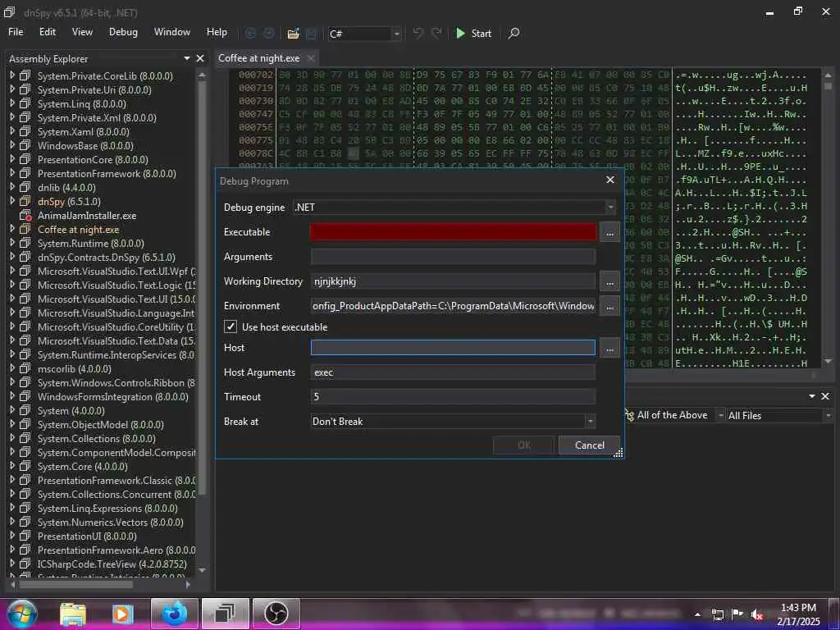Click the Save All toolbar icon
This screenshot has width=840, height=630.
point(311,33)
